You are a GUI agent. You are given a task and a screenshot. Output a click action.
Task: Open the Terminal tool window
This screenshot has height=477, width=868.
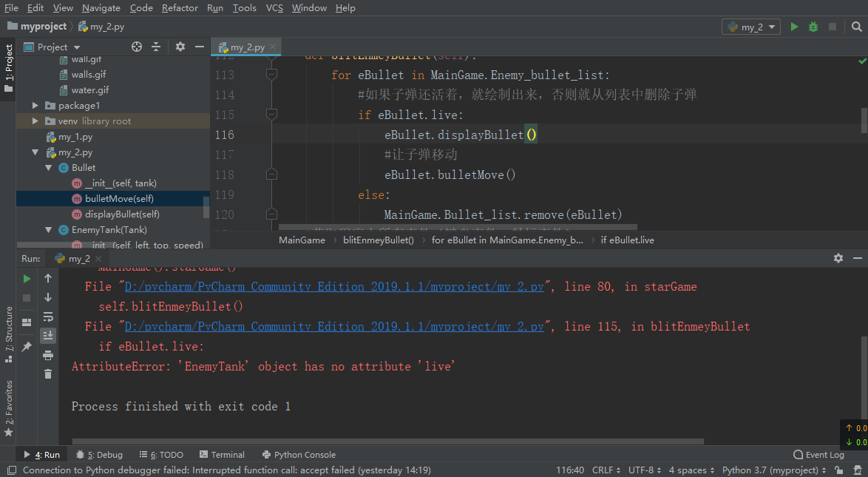pyautogui.click(x=222, y=455)
